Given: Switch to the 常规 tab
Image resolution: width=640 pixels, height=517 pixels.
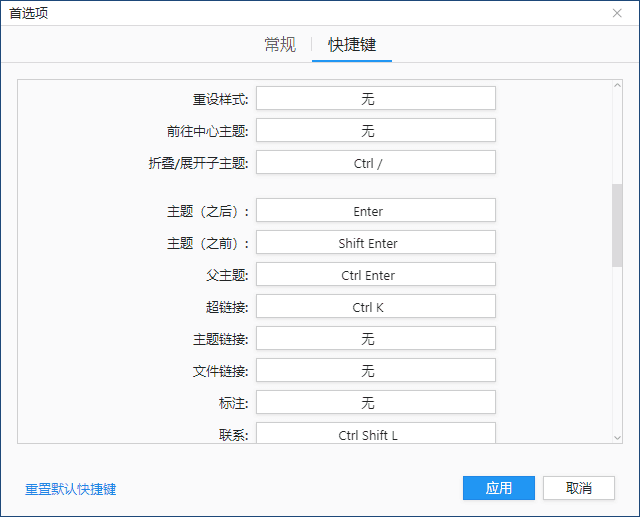Looking at the screenshot, I should click(280, 44).
